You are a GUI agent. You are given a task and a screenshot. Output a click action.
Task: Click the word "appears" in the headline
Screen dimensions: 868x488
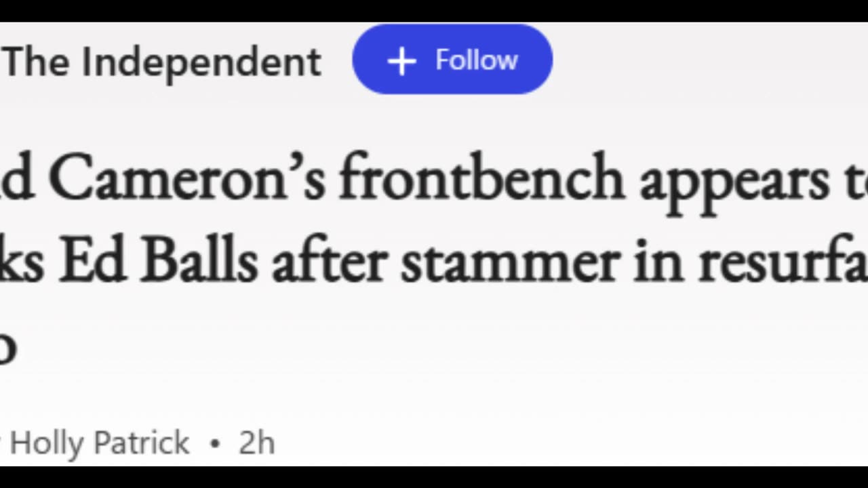[x=734, y=182]
